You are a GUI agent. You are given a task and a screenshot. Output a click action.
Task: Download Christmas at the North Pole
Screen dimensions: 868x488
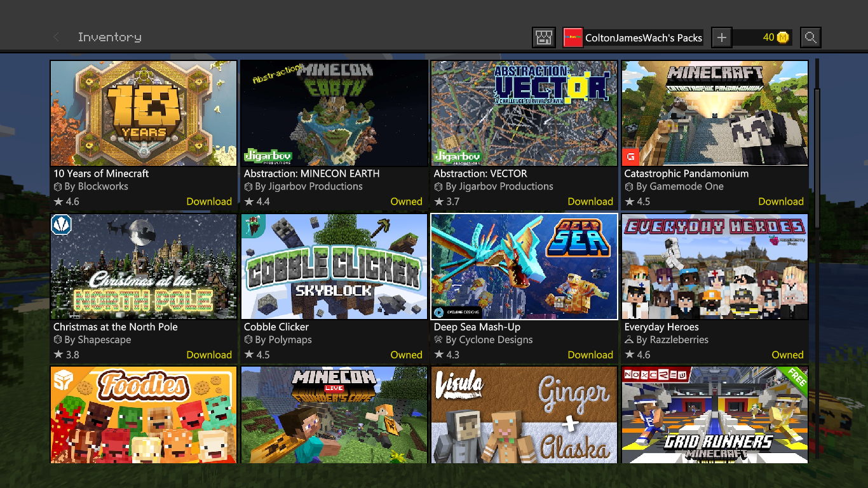click(x=209, y=355)
